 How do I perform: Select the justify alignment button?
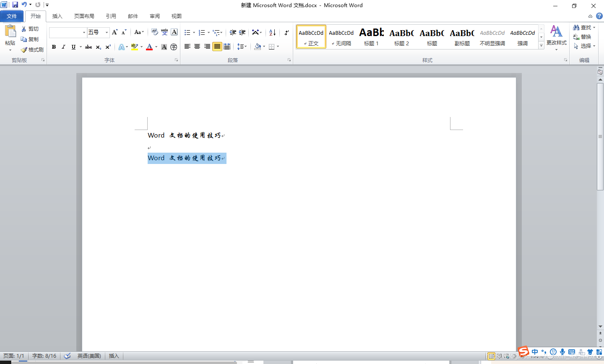point(217,47)
